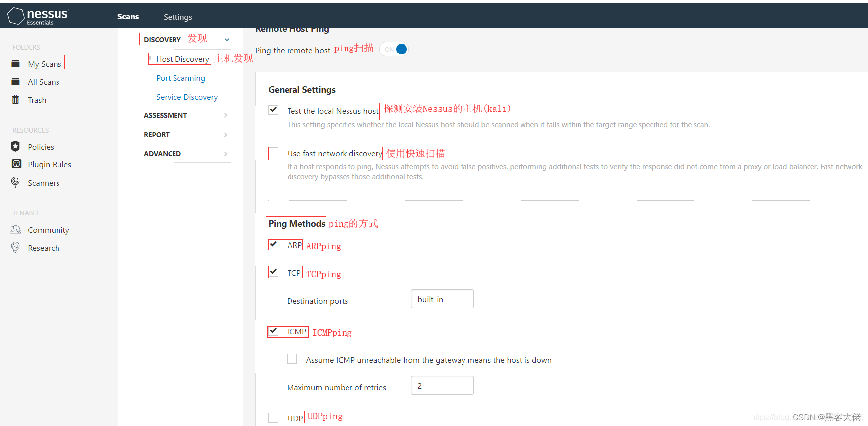Screen dimensions: 868x426
Task: Click the Research lightbulb icon
Action: click(16, 247)
